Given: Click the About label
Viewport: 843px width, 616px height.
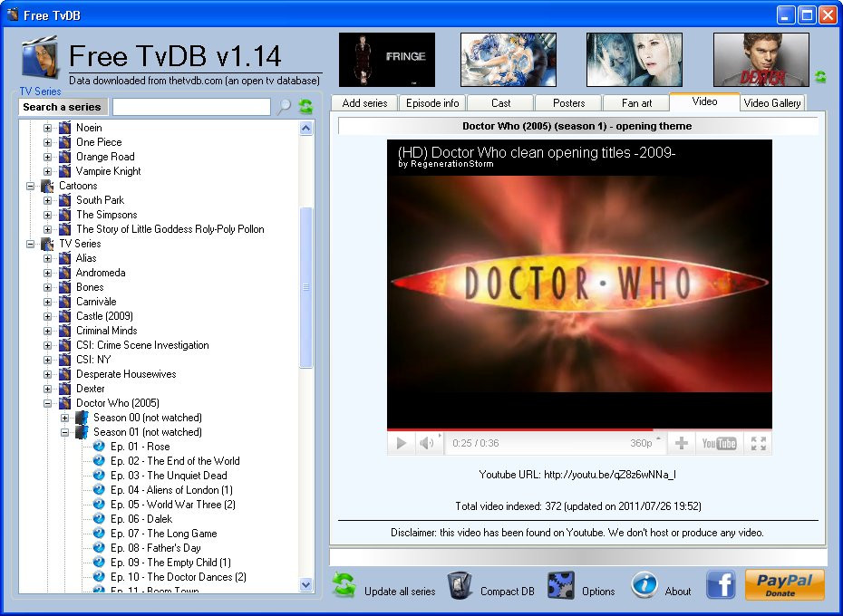Looking at the screenshot, I should 677,592.
